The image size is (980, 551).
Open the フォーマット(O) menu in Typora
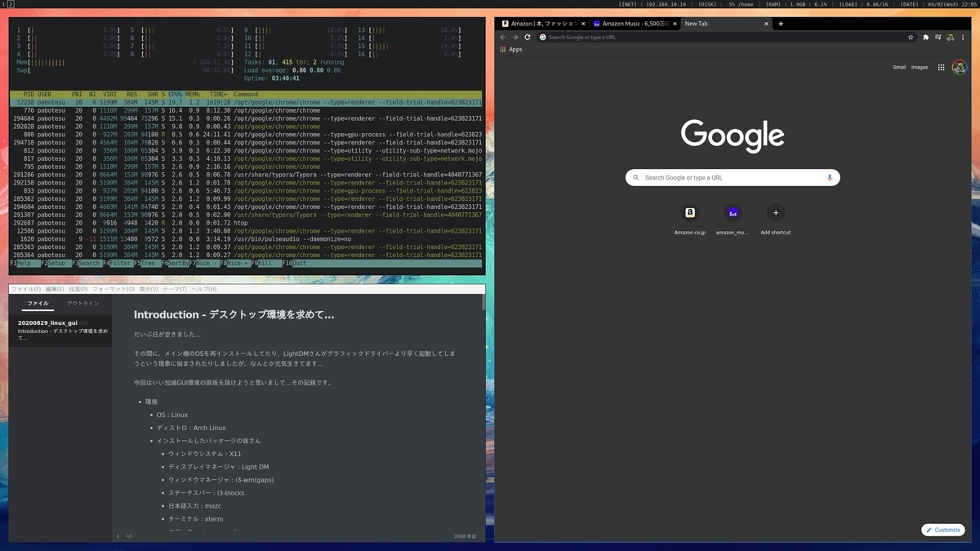point(114,289)
